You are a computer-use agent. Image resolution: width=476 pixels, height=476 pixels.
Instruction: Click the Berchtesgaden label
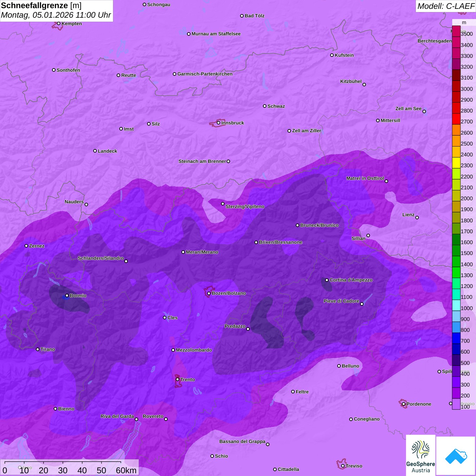[x=435, y=41]
